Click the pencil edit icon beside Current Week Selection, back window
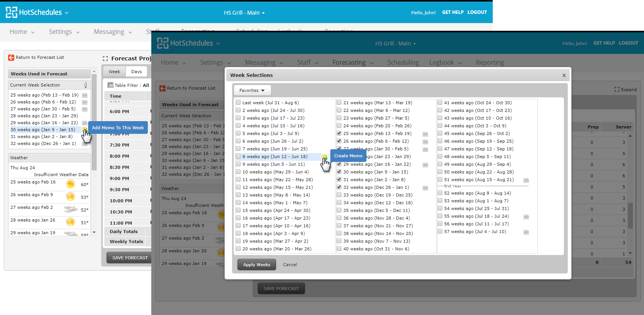 coord(85,85)
